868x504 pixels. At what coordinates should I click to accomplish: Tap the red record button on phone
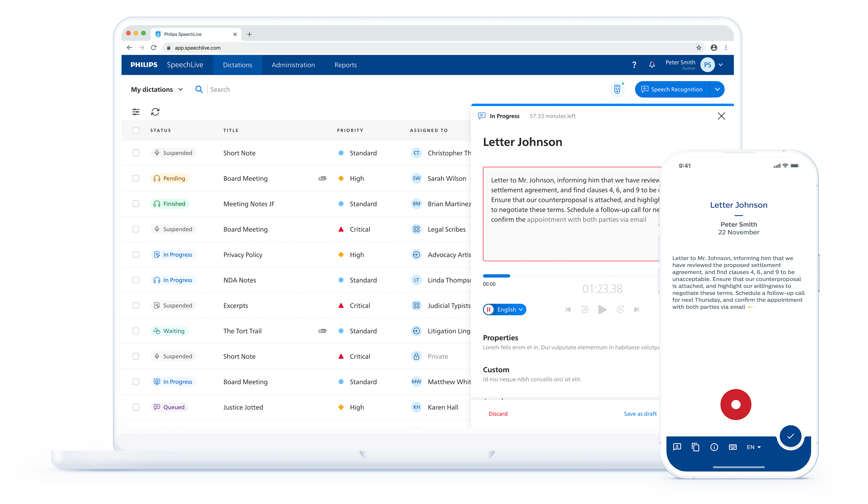point(735,404)
